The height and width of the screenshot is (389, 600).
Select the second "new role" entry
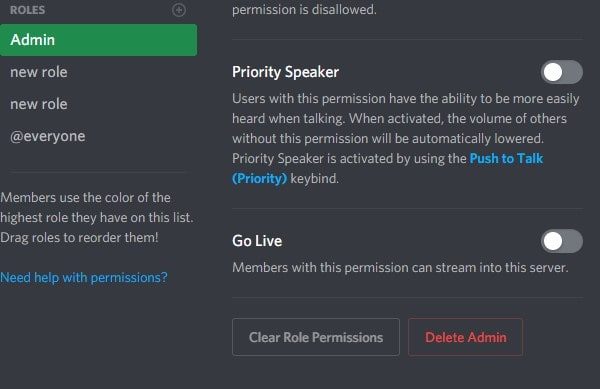98,104
